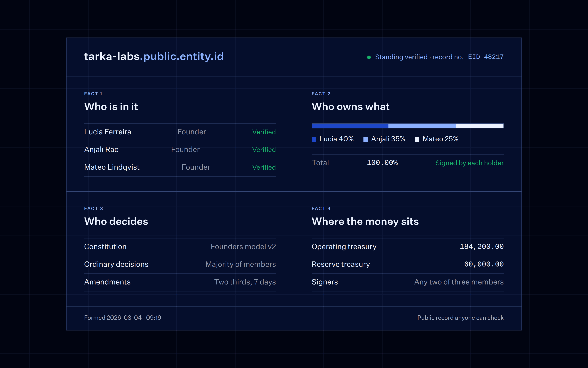Select the Mateo Lindqvist member name
Image resolution: width=588 pixels, height=368 pixels.
(x=112, y=167)
